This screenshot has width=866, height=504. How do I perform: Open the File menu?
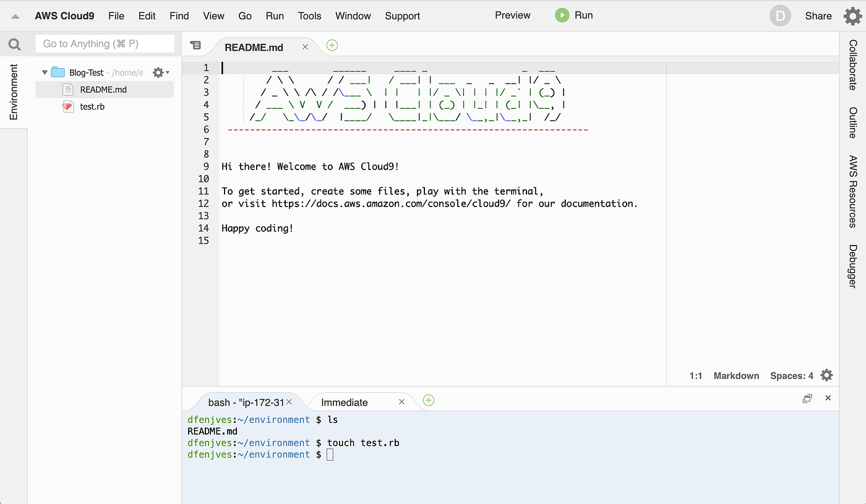(x=116, y=16)
